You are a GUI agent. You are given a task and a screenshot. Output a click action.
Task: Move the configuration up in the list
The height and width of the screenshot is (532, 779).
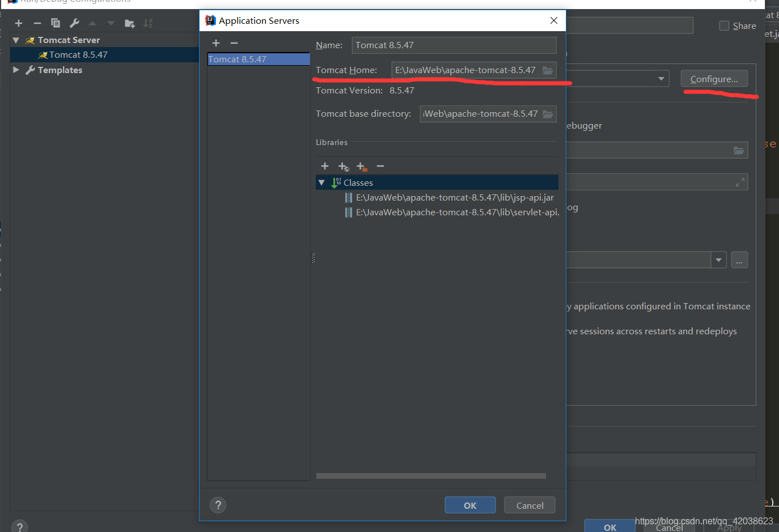click(x=92, y=23)
